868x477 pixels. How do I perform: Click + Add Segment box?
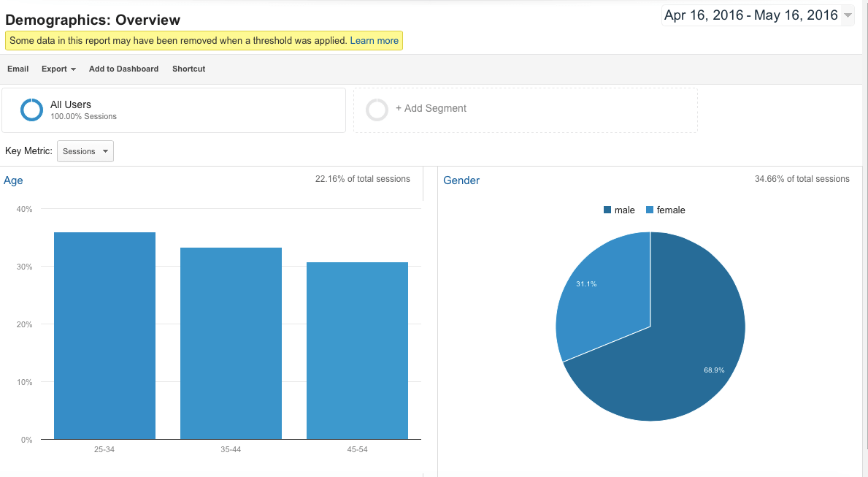[525, 110]
